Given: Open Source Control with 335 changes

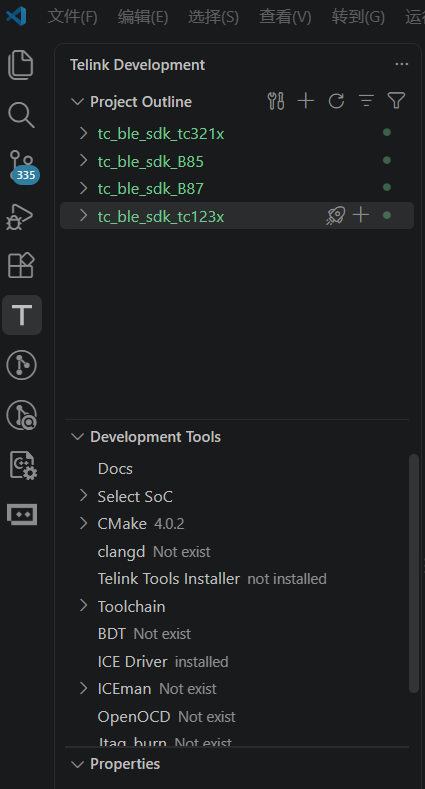Looking at the screenshot, I should pos(22,166).
